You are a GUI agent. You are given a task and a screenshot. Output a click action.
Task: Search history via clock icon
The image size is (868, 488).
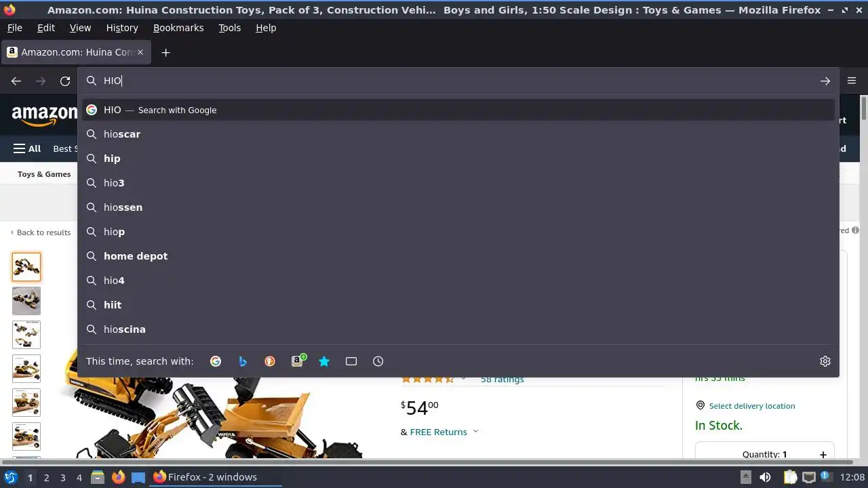point(378,361)
